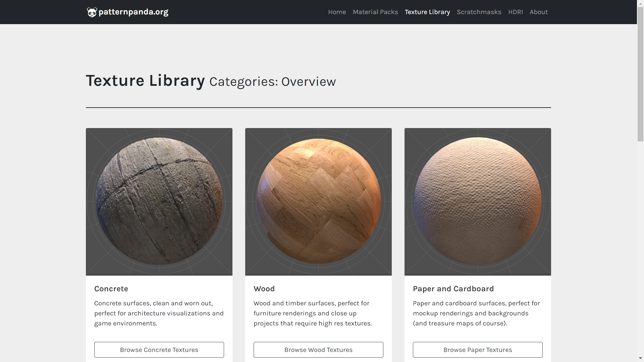This screenshot has height=362, width=644.
Task: Open the Wood category heading
Action: pyautogui.click(x=264, y=289)
